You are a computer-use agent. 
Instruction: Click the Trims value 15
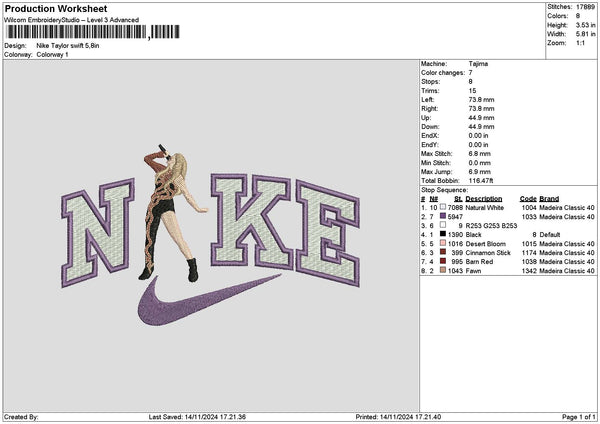pos(472,91)
